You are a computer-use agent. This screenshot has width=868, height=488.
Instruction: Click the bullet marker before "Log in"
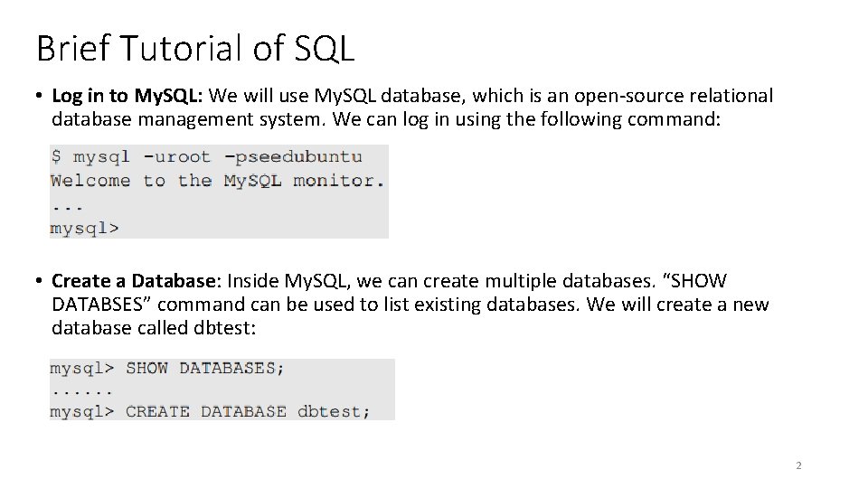(40, 96)
